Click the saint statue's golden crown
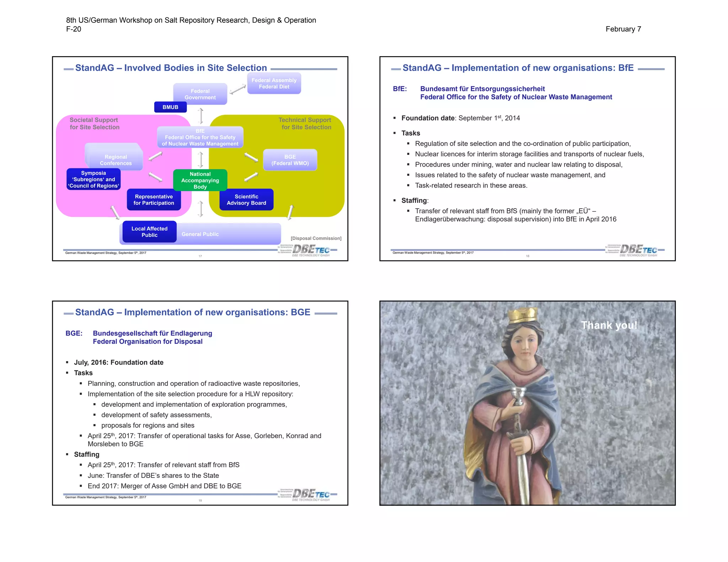 point(522,315)
